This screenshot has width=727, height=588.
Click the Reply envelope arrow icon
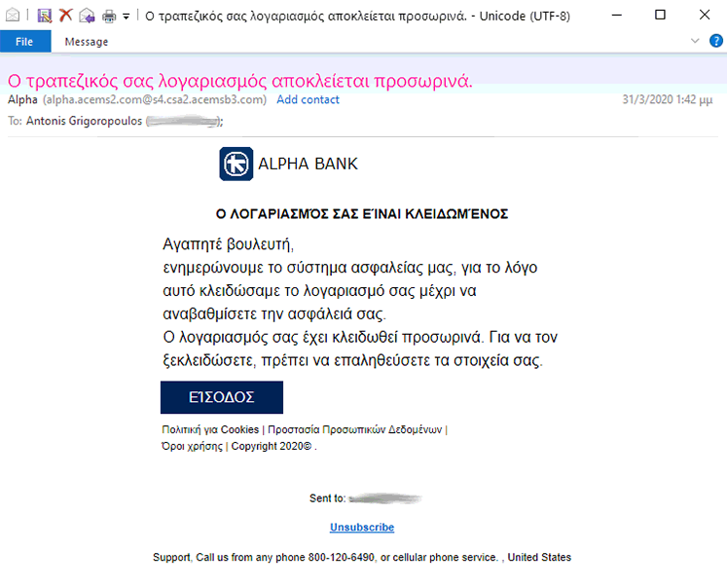pos(87,16)
